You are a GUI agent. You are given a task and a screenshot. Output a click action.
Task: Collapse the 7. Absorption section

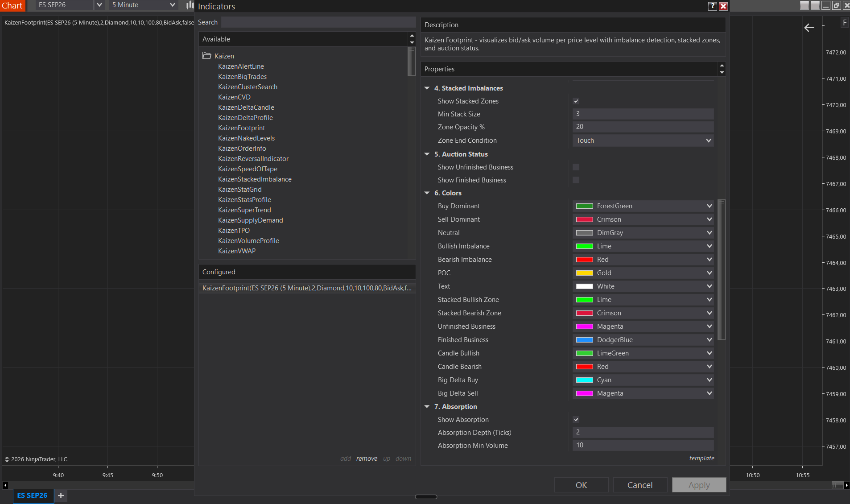coord(427,407)
